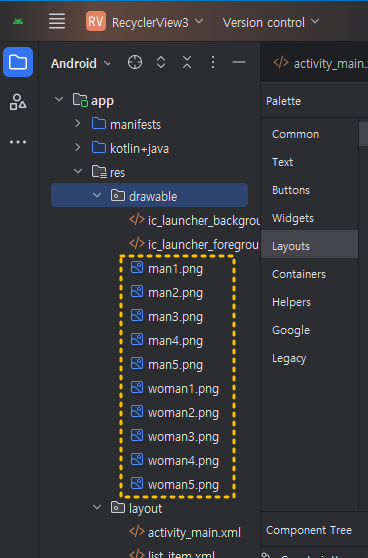Collapse all in project tree
368x558 pixels.
187,62
